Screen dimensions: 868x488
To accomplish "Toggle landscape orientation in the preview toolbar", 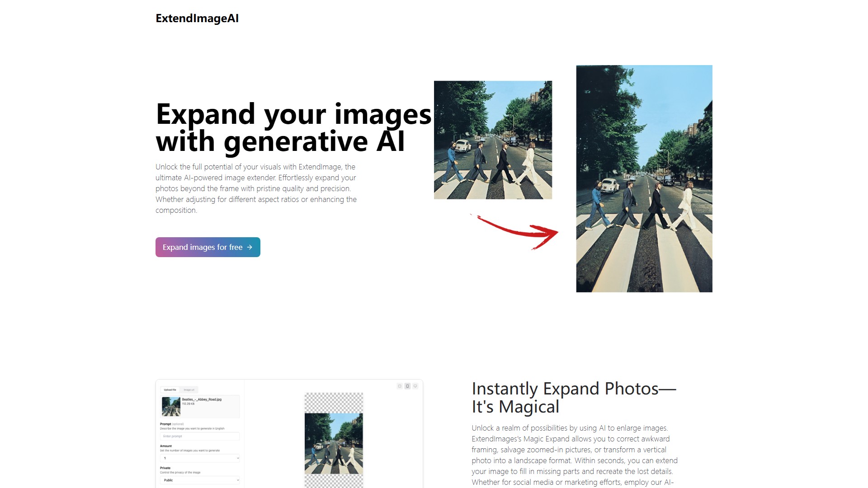I will coord(415,386).
